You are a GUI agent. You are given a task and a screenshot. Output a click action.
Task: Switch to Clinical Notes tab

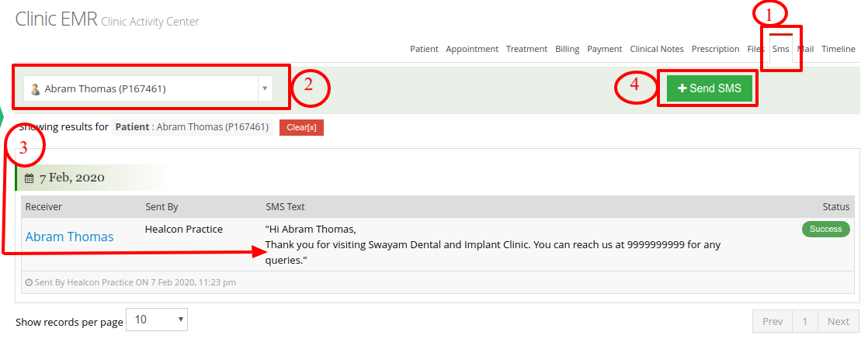[657, 49]
